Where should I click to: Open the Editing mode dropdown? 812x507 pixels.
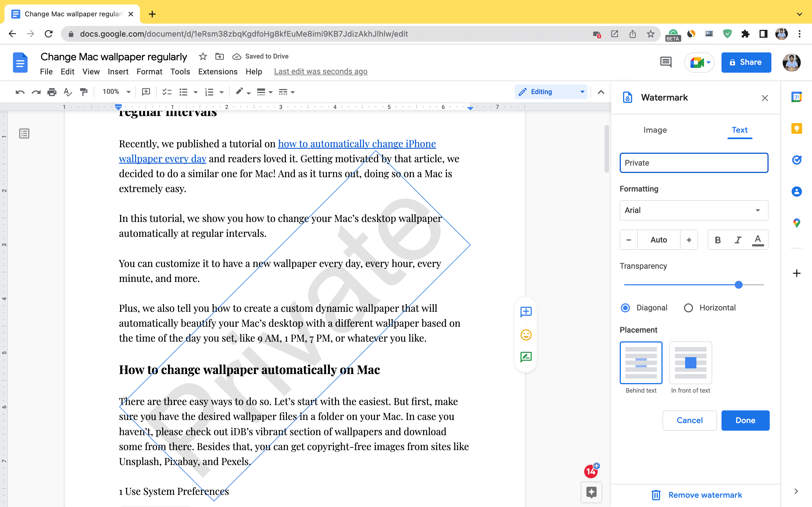click(551, 92)
